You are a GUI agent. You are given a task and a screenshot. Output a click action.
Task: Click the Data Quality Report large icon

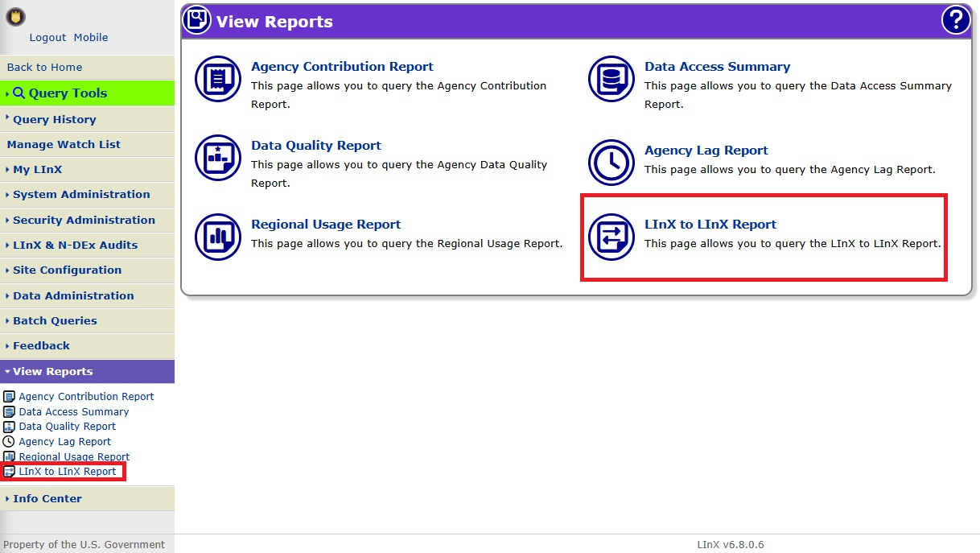pyautogui.click(x=218, y=158)
